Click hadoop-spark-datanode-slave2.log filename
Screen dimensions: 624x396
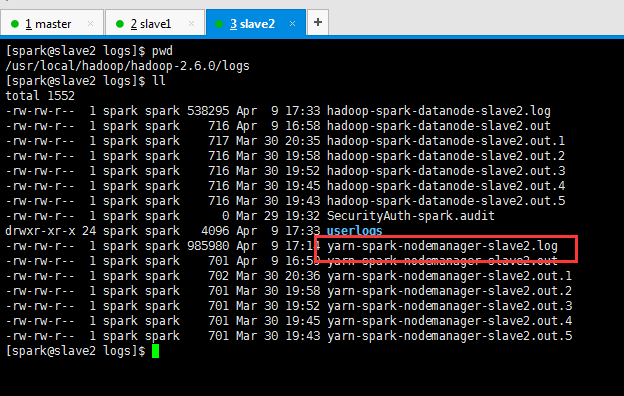439,111
